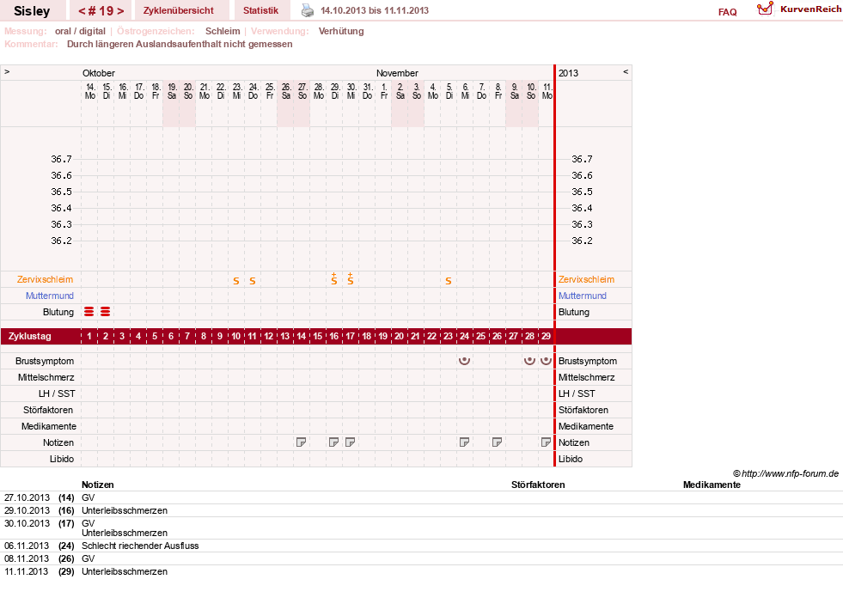Click the date header 1. Fr
This screenshot has height=616, width=843.
click(384, 91)
